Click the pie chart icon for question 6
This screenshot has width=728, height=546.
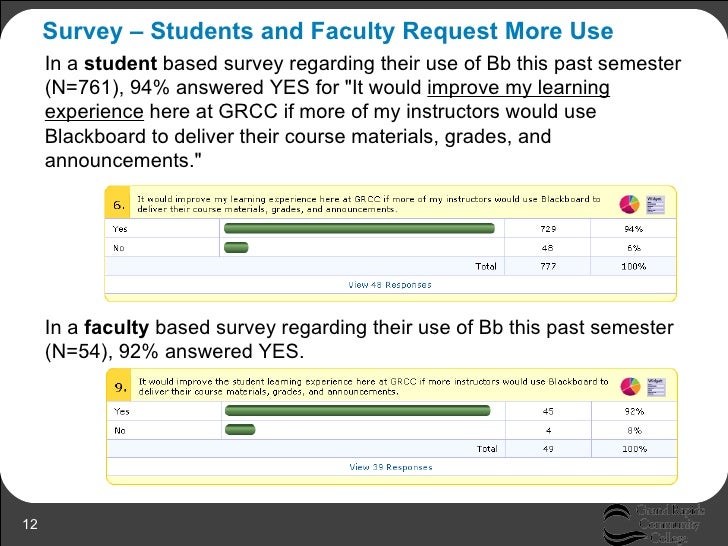[x=630, y=204]
